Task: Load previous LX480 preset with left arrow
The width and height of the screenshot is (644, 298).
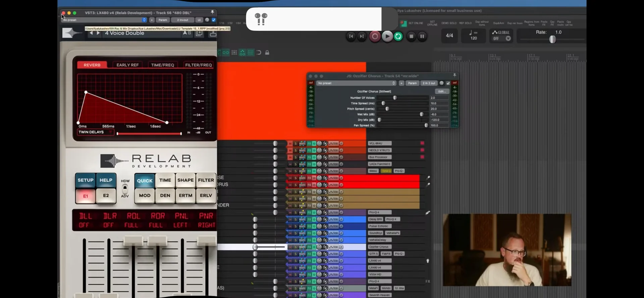Action: (91, 33)
